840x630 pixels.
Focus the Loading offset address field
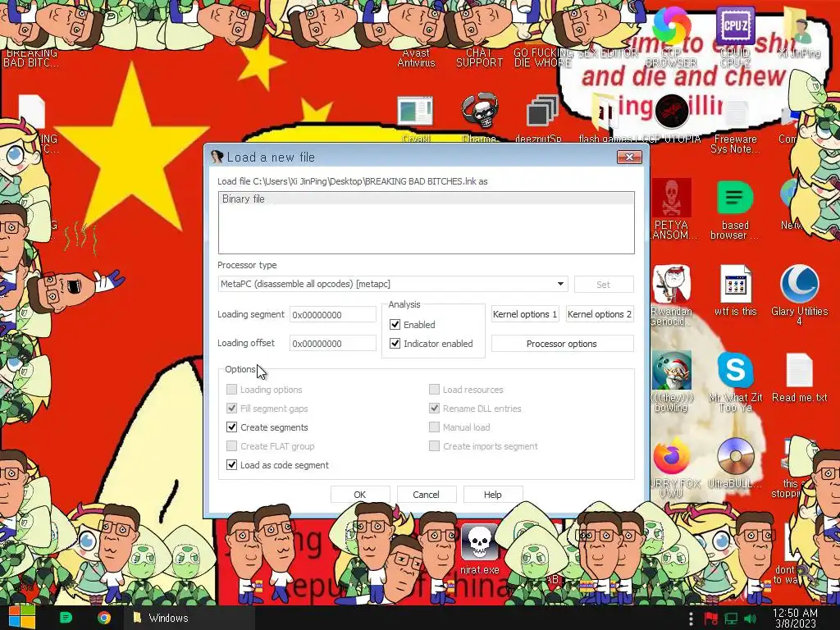pyautogui.click(x=333, y=344)
